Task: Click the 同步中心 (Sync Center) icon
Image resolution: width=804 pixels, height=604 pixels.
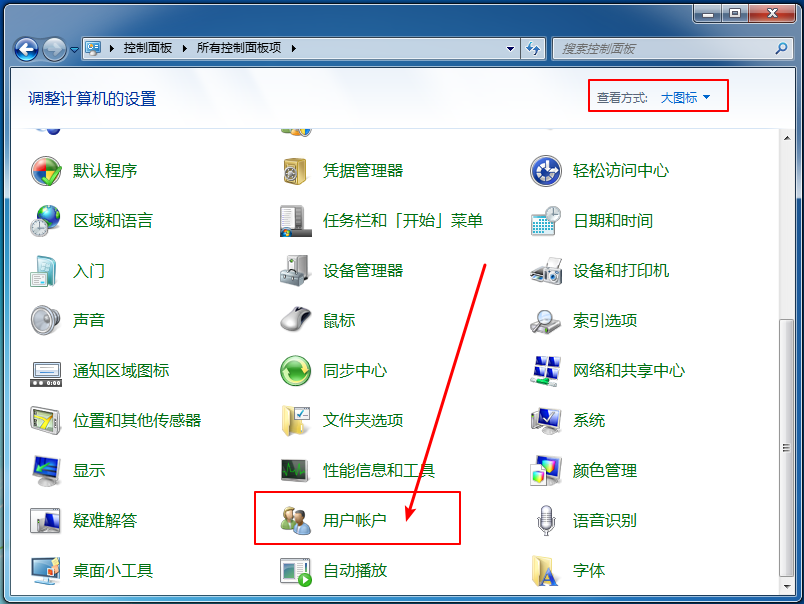Action: point(296,370)
